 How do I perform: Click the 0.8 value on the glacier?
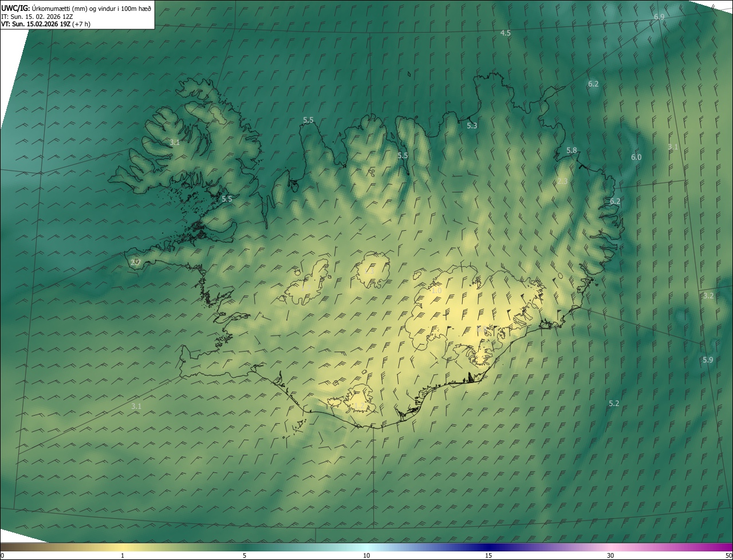click(482, 329)
